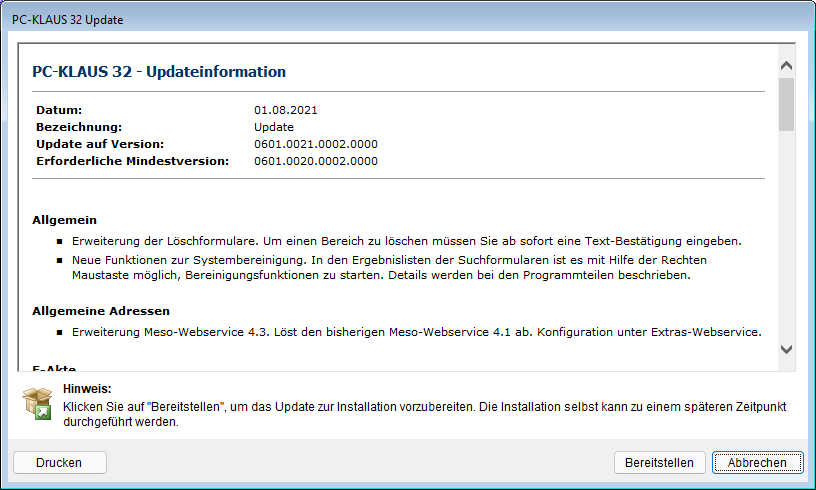The image size is (816, 490).
Task: Click the update package icon beside Hinweis
Action: pos(37,404)
